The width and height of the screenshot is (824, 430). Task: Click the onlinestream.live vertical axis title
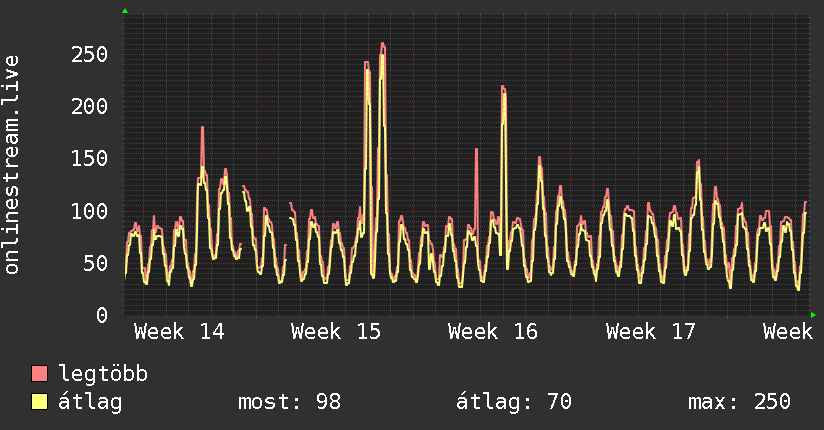12,165
